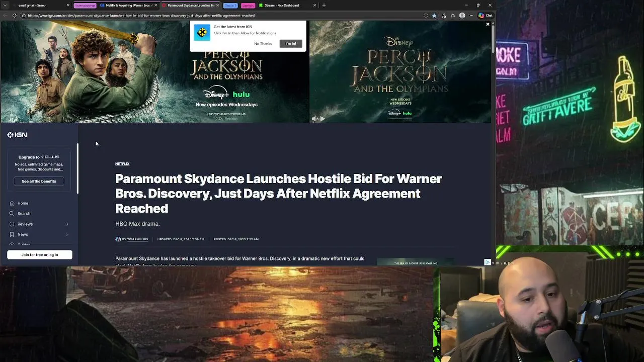Open the NETFLIX category link
The image size is (644, 362).
(122, 164)
